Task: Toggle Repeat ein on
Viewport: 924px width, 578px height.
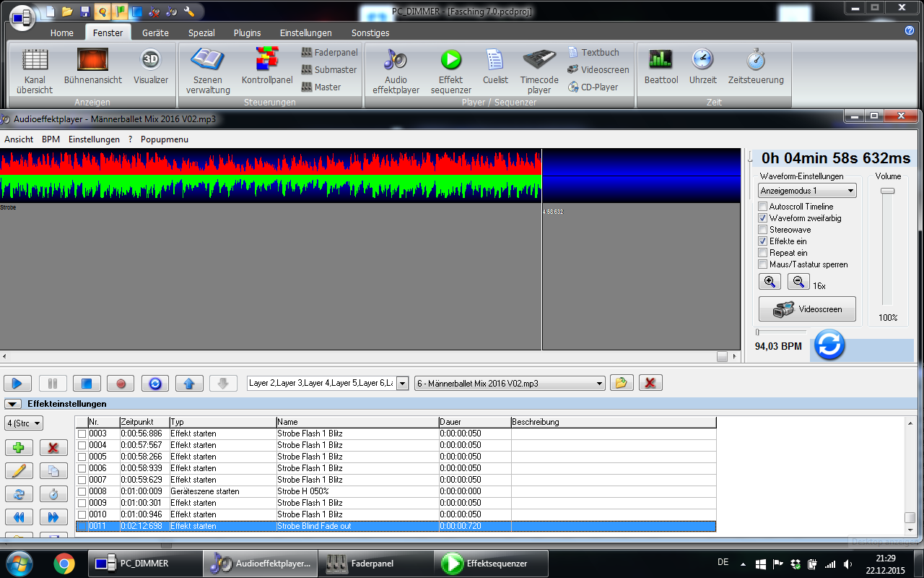Action: pos(762,252)
